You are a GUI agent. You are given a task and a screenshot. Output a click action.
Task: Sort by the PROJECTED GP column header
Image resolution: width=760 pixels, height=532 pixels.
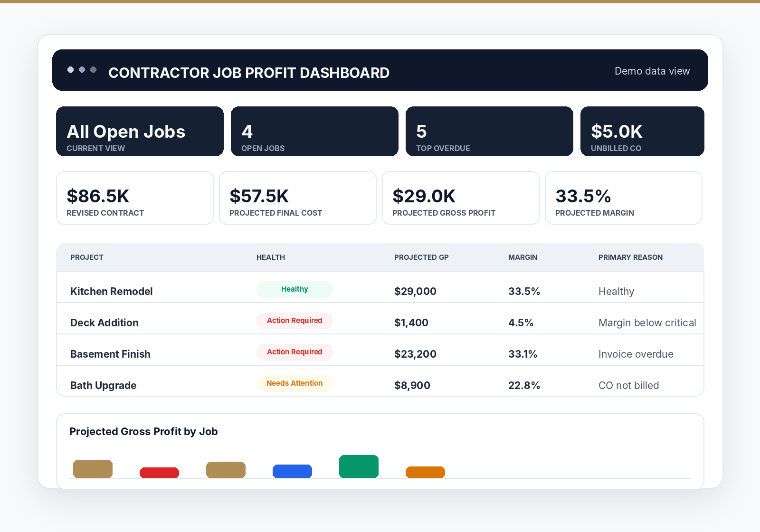[421, 257]
